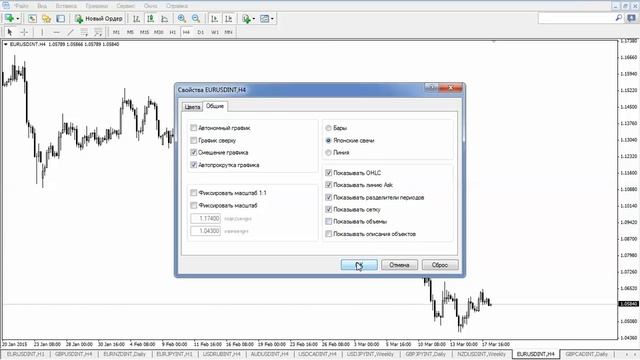Switch timeframe to M15

(x=144, y=32)
